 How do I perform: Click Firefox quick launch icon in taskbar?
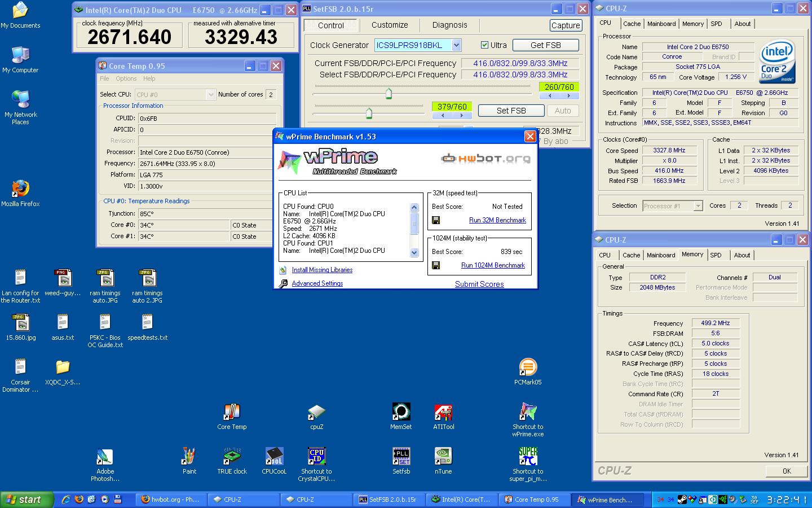79,499
